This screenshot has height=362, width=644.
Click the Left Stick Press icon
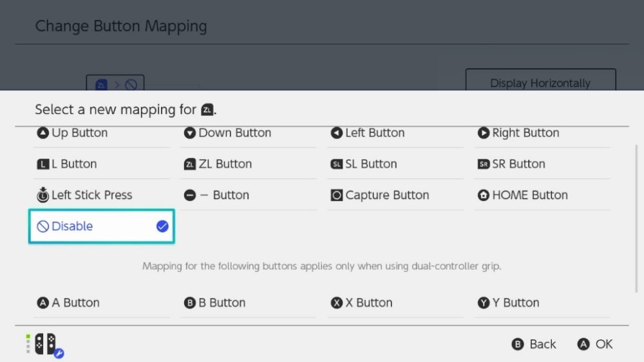pyautogui.click(x=43, y=195)
